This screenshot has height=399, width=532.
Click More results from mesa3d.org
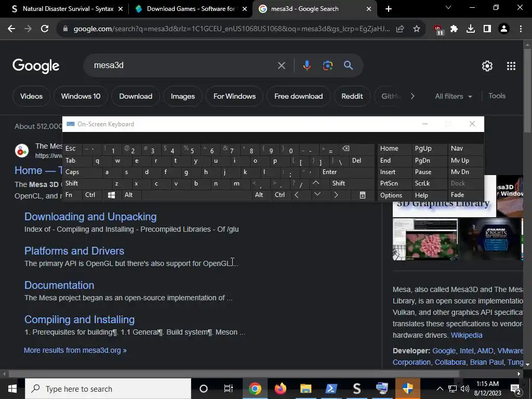pos(75,351)
